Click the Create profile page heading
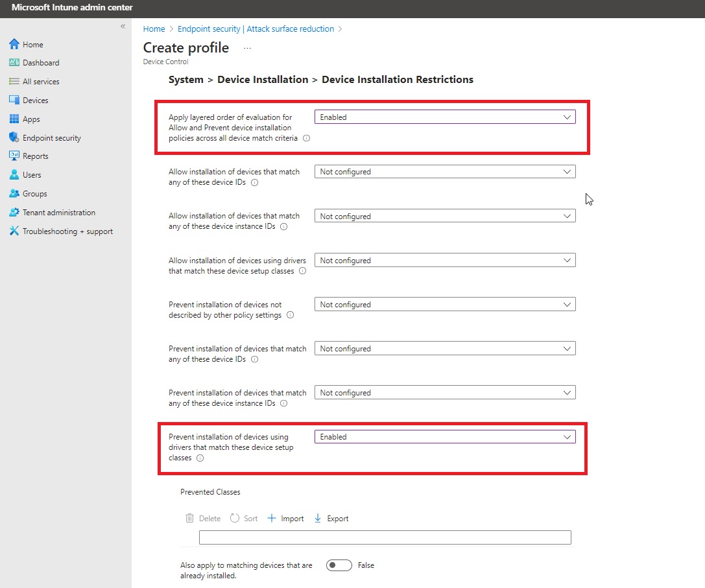This screenshot has width=705, height=588. (186, 48)
